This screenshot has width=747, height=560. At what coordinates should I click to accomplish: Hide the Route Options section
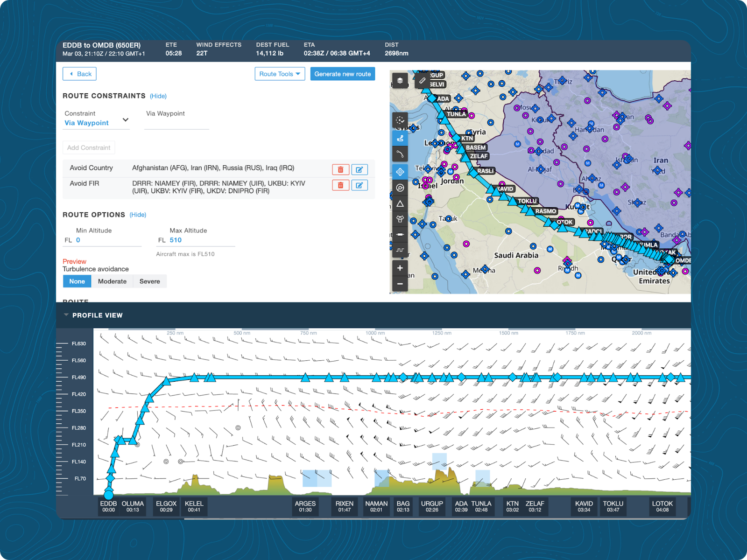138,215
